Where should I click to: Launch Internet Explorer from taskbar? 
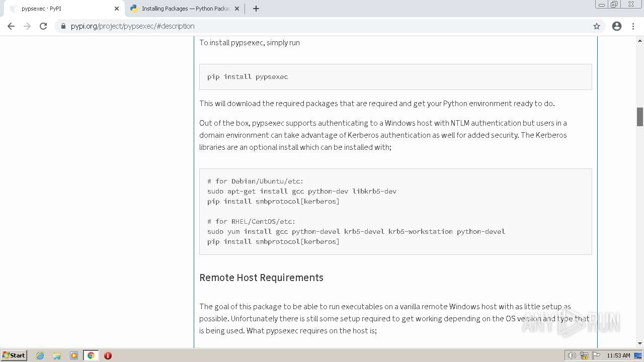click(x=40, y=355)
